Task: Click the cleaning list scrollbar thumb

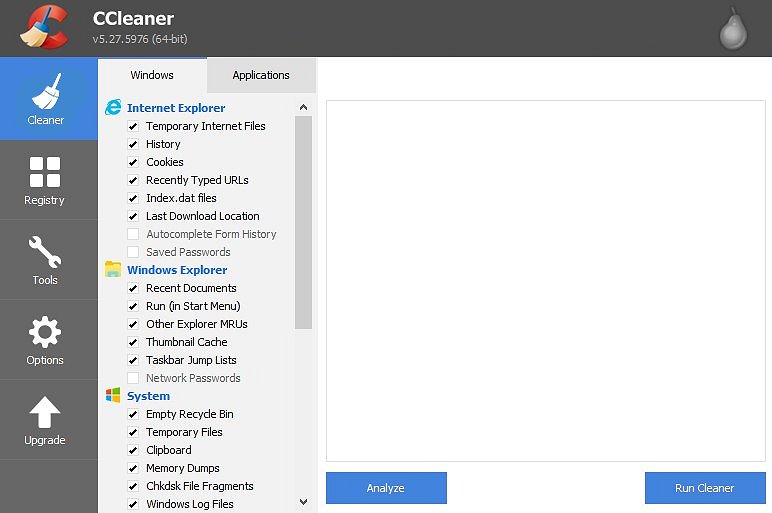Action: pyautogui.click(x=303, y=223)
